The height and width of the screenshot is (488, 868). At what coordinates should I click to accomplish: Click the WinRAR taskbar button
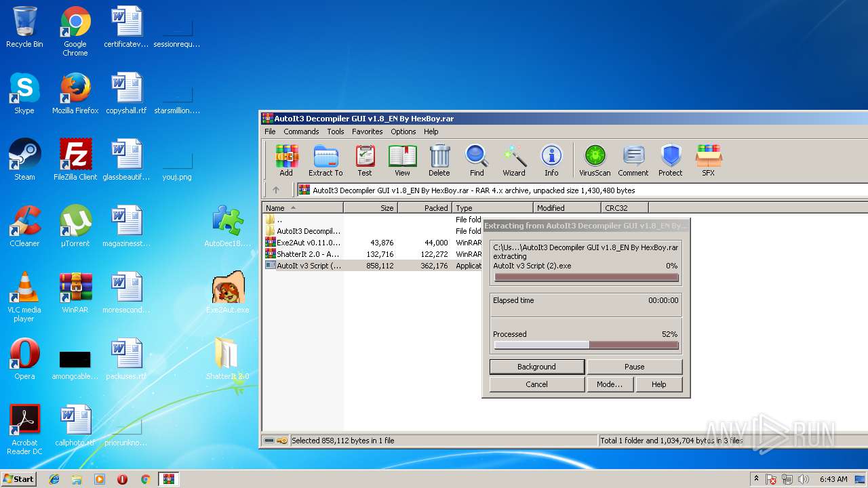(168, 479)
